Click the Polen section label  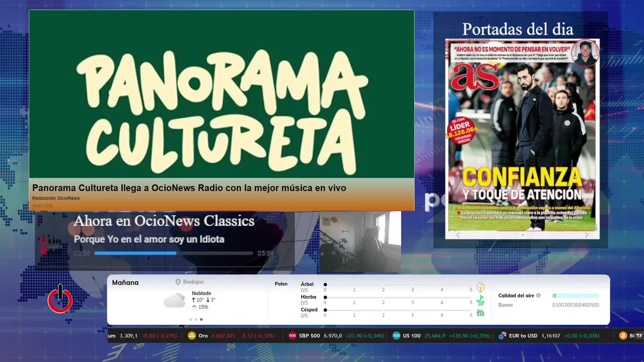[x=281, y=284]
